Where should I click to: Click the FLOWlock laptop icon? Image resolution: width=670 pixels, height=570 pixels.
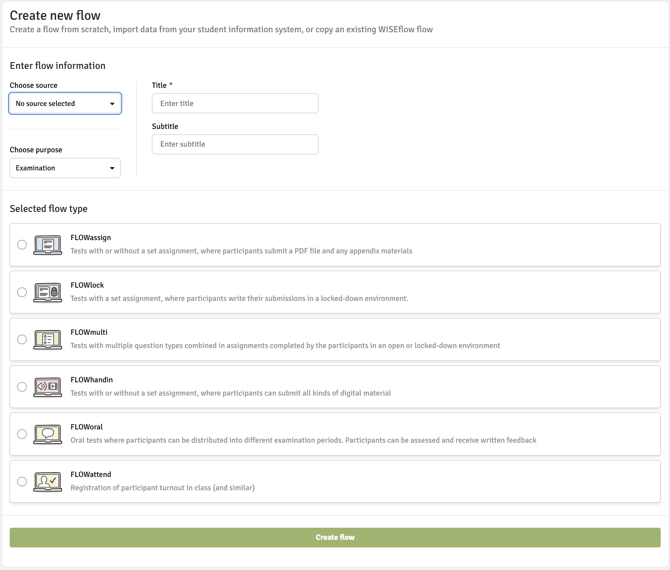[x=47, y=292]
